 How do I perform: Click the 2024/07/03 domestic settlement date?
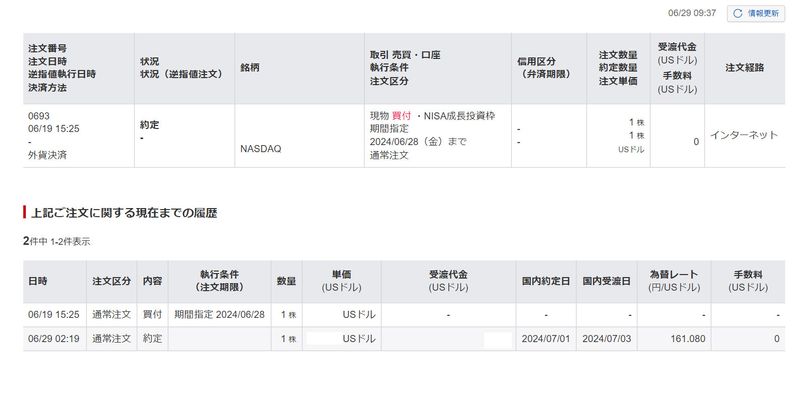point(607,339)
